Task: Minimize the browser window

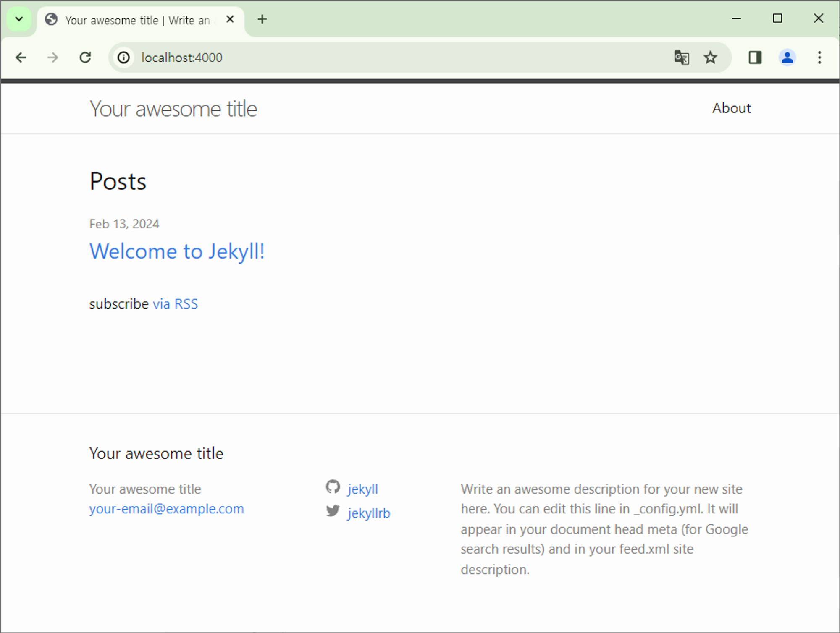Action: coord(736,18)
